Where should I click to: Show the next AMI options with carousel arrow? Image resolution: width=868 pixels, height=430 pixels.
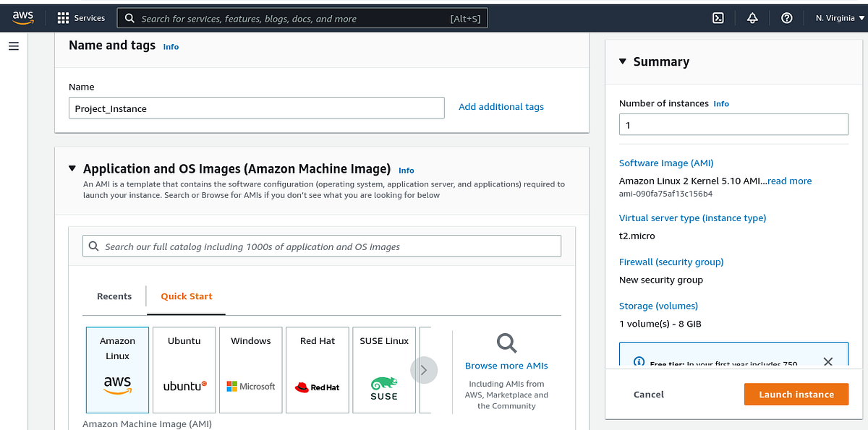click(x=424, y=369)
